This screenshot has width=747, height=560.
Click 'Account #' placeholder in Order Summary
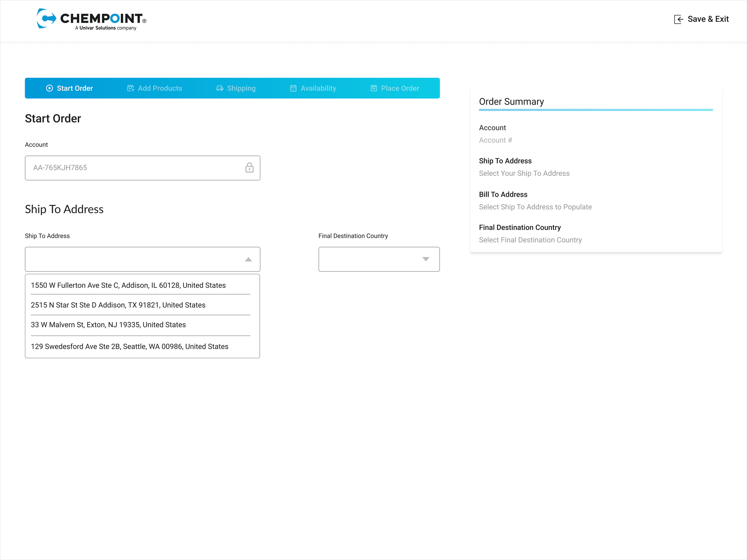495,140
